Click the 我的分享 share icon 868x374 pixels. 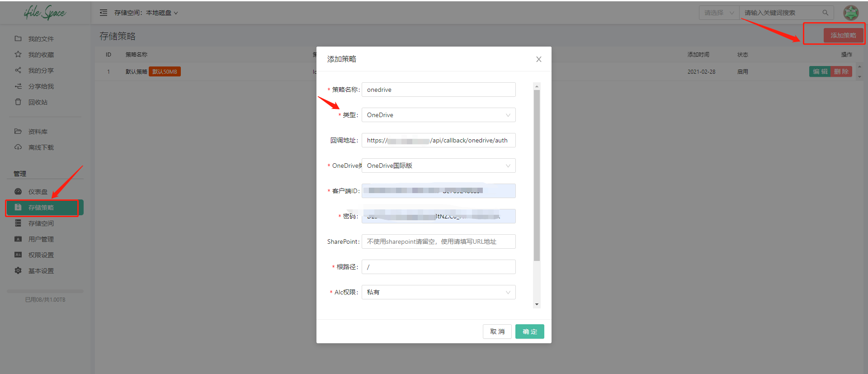point(18,70)
